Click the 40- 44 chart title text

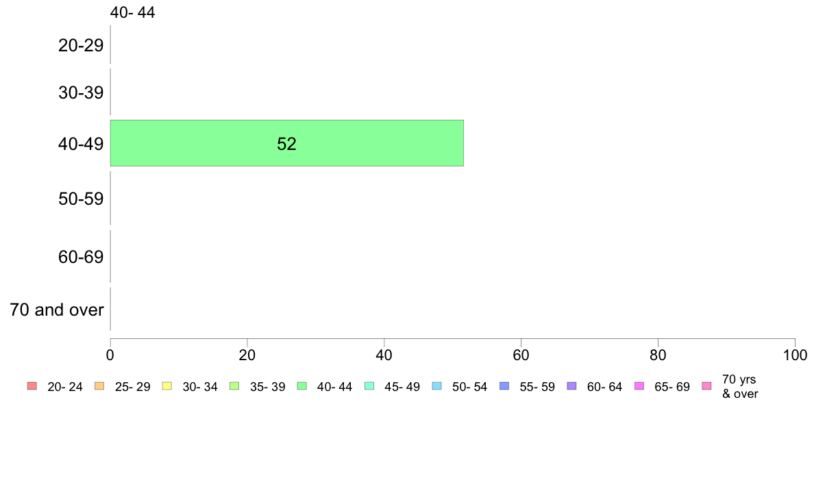[x=132, y=12]
